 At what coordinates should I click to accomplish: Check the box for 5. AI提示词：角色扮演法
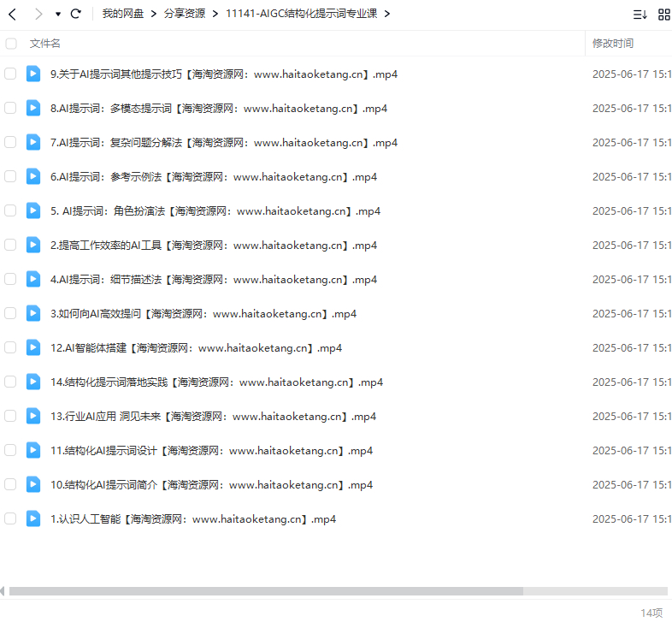(10, 210)
